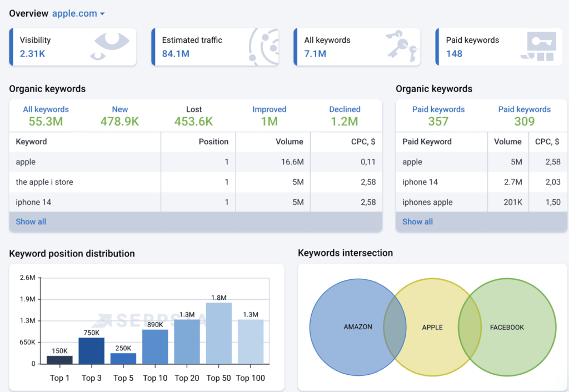Click the keys icon on All keywords card

pyautogui.click(x=402, y=46)
